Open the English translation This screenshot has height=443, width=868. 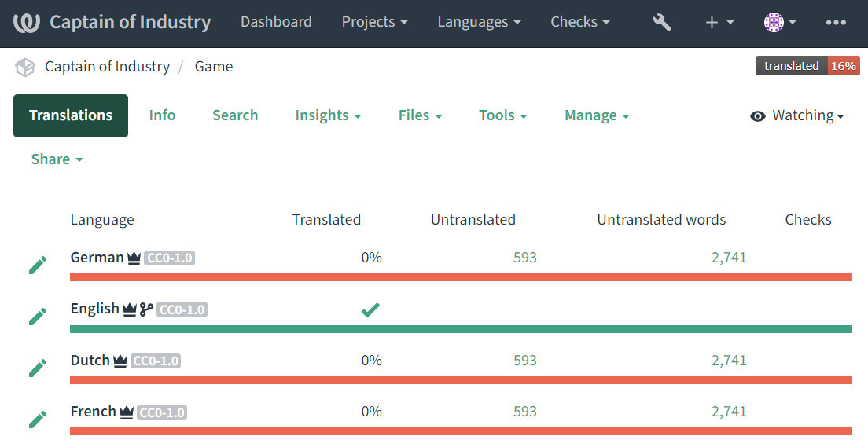point(94,309)
